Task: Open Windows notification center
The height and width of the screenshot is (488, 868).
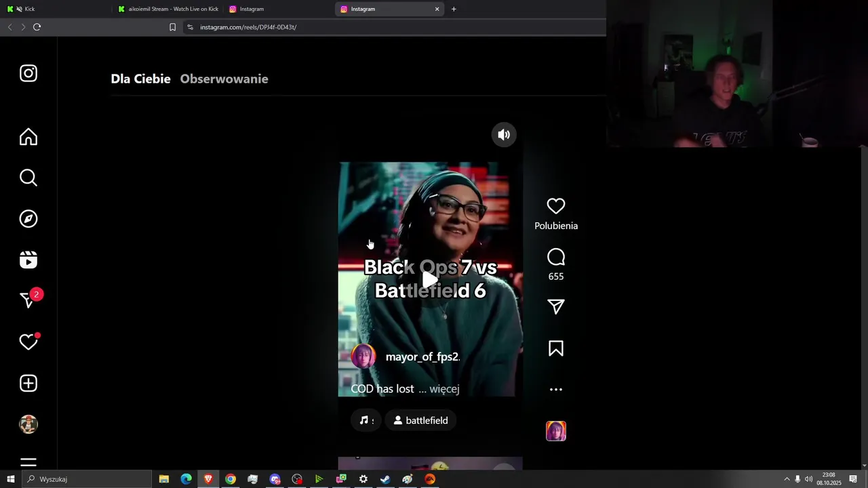Action: point(854,479)
